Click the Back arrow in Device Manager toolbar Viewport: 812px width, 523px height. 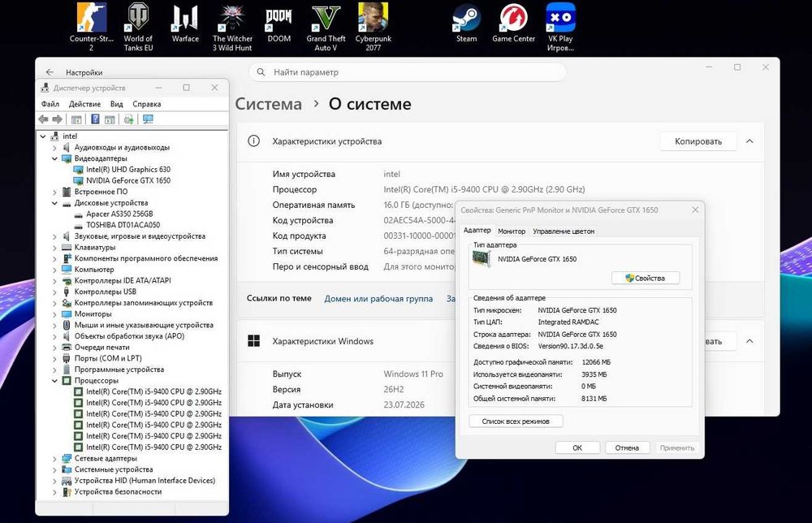(x=43, y=119)
